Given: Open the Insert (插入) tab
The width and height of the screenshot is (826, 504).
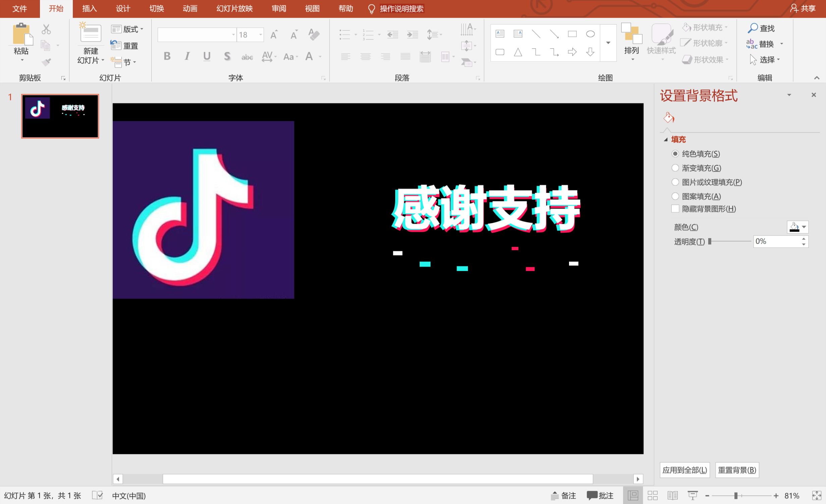Looking at the screenshot, I should (x=89, y=9).
